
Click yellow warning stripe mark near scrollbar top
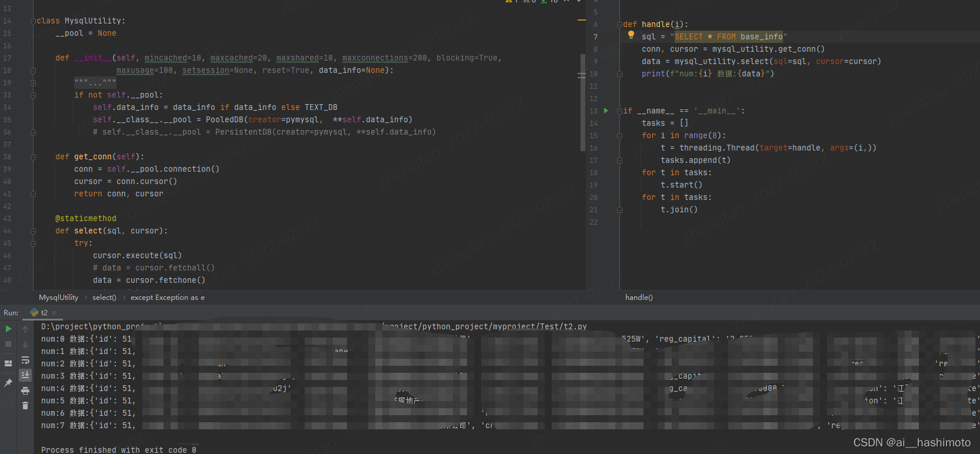(581, 21)
